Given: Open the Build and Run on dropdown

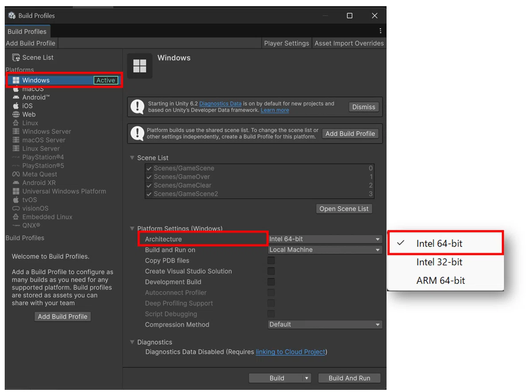Looking at the screenshot, I should point(325,250).
